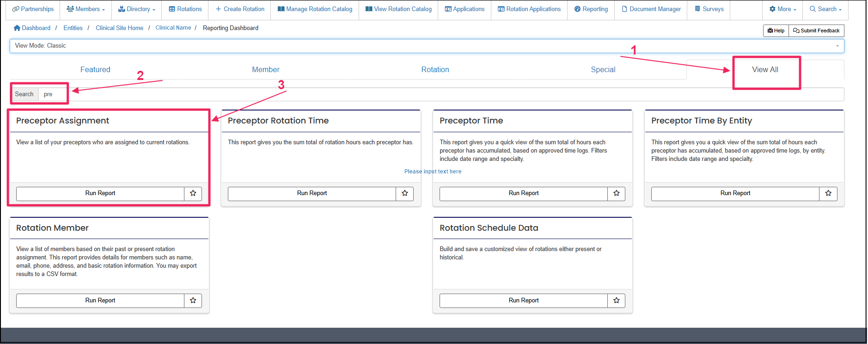Expand the Members menu

coord(86,9)
